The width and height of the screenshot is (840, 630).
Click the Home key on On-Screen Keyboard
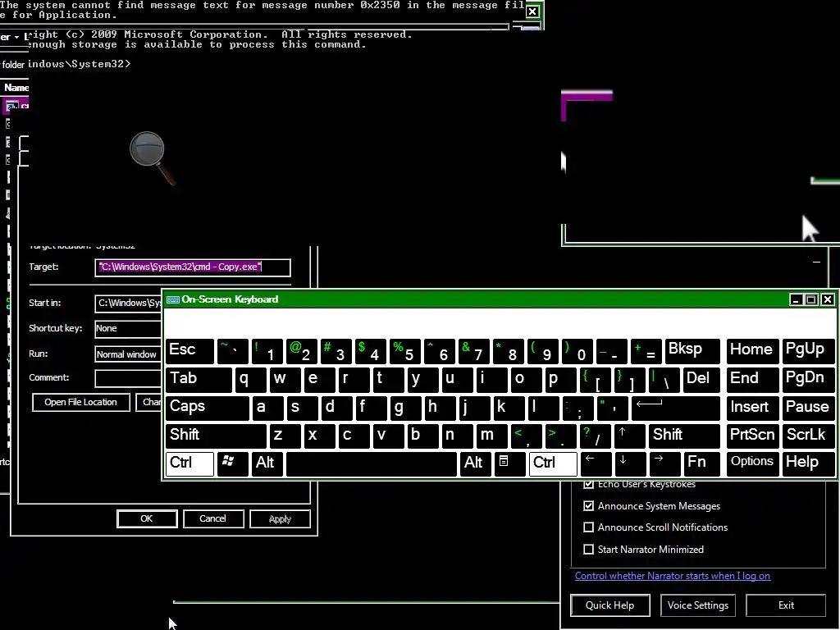753,351
